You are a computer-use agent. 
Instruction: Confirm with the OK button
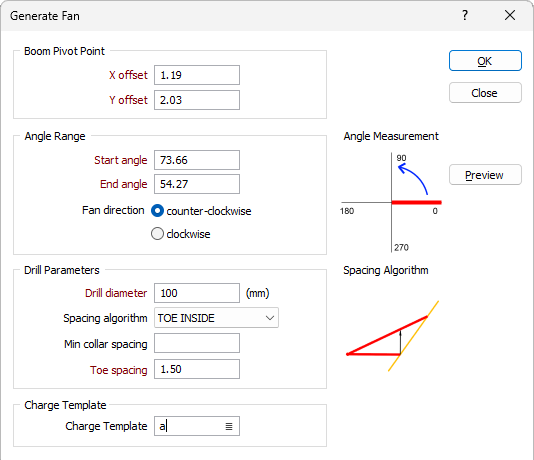(x=485, y=61)
